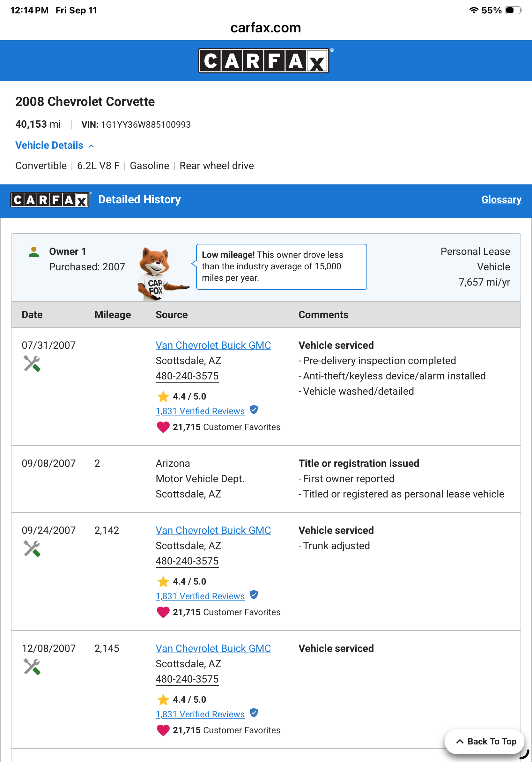This screenshot has width=532, height=762.
Task: Tap the Mileage column header
Action: coord(113,315)
